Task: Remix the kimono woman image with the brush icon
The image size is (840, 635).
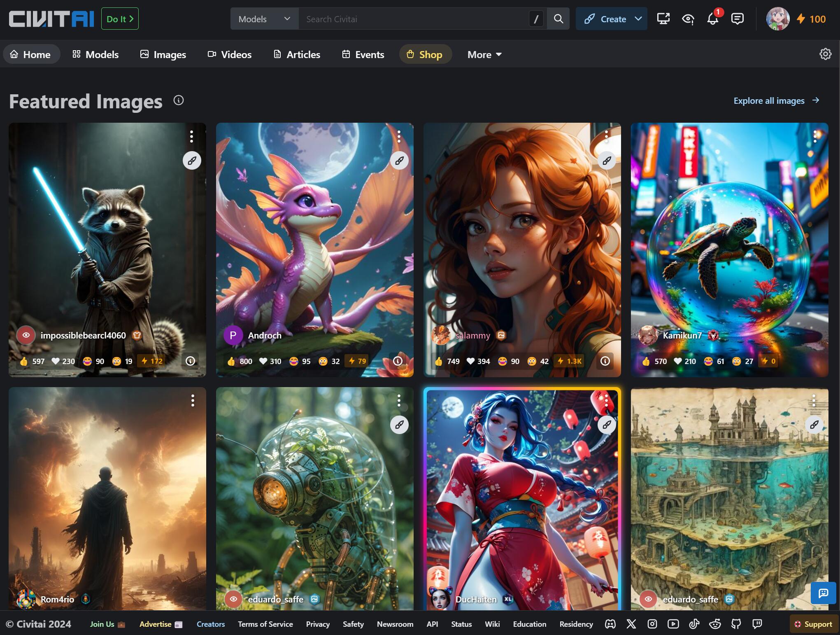Action: 607,425
